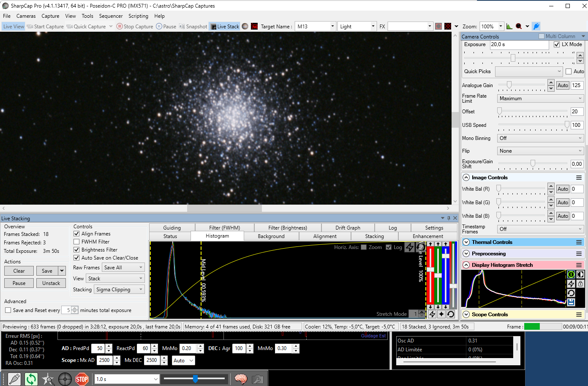This screenshot has height=386, width=588.
Task: Enable the FWHM Filter checkbox
Action: coord(76,241)
